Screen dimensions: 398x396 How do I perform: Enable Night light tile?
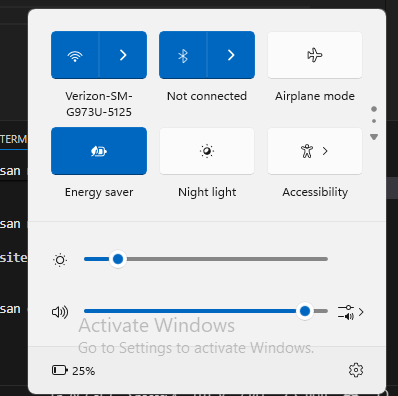pyautogui.click(x=207, y=151)
